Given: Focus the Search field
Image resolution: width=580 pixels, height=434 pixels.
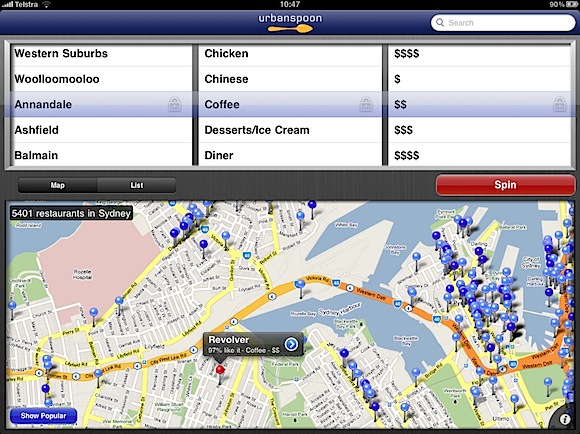Looking at the screenshot, I should coord(503,23).
